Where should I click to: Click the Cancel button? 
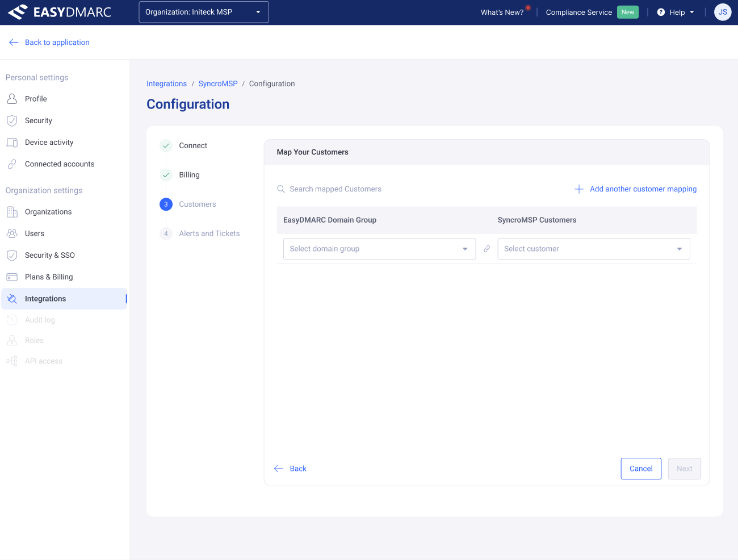(x=641, y=469)
